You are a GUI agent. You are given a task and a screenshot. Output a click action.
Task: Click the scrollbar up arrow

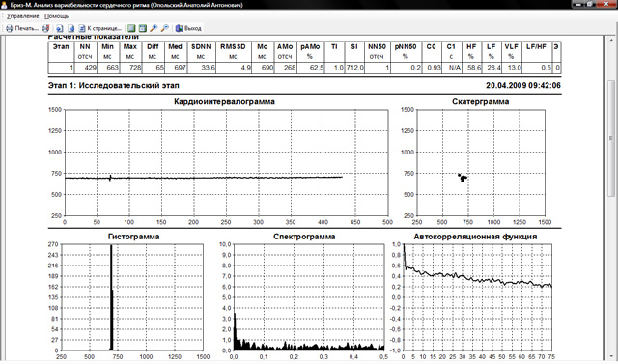point(611,40)
